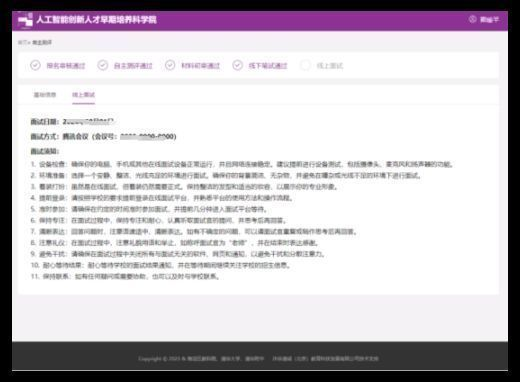
Task: Click the 面试须知 heading
Action: coord(45,151)
